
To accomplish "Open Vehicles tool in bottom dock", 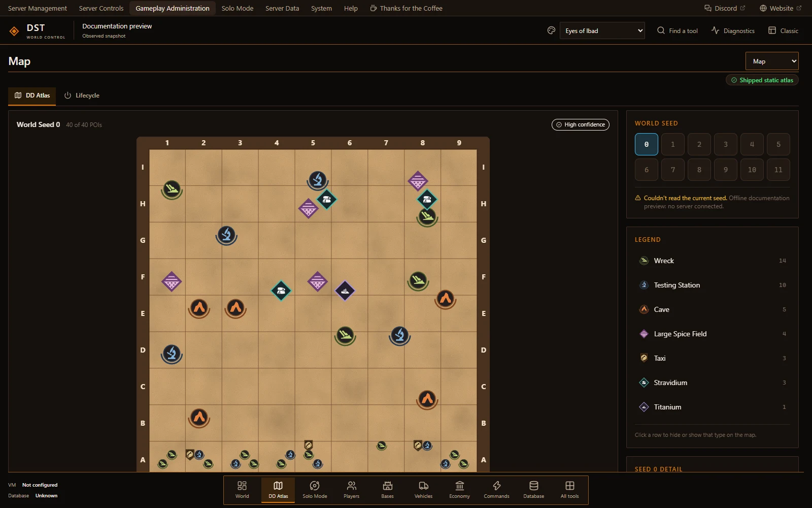I will (424, 490).
